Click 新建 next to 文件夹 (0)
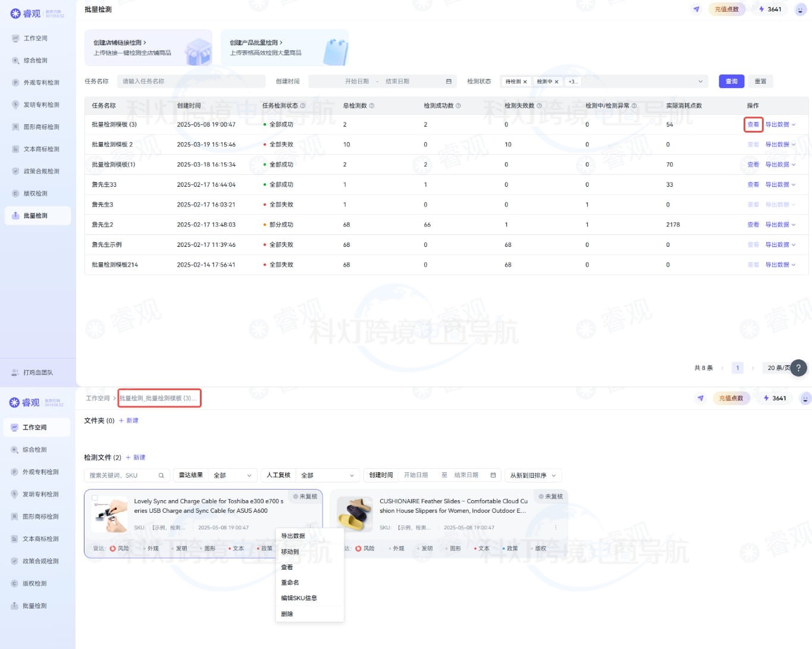Image resolution: width=812 pixels, height=649 pixels. click(x=129, y=421)
